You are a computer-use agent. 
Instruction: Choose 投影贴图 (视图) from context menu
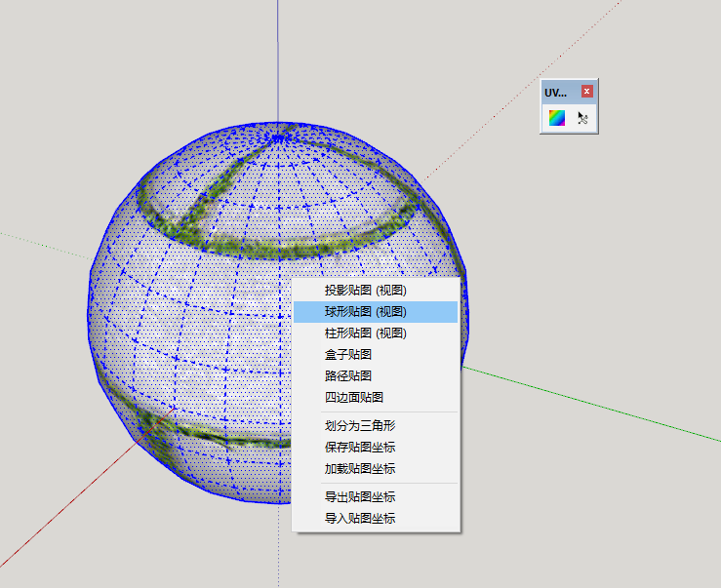click(x=376, y=290)
